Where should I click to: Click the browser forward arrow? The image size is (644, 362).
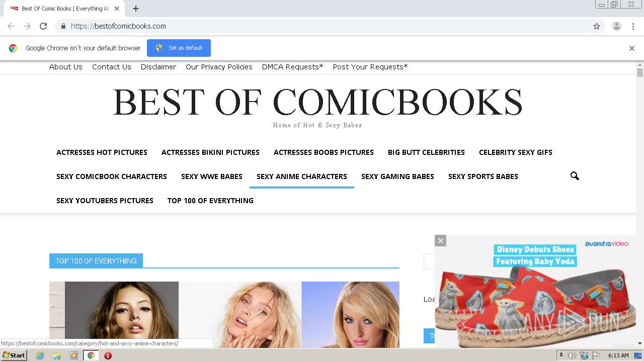tap(27, 26)
